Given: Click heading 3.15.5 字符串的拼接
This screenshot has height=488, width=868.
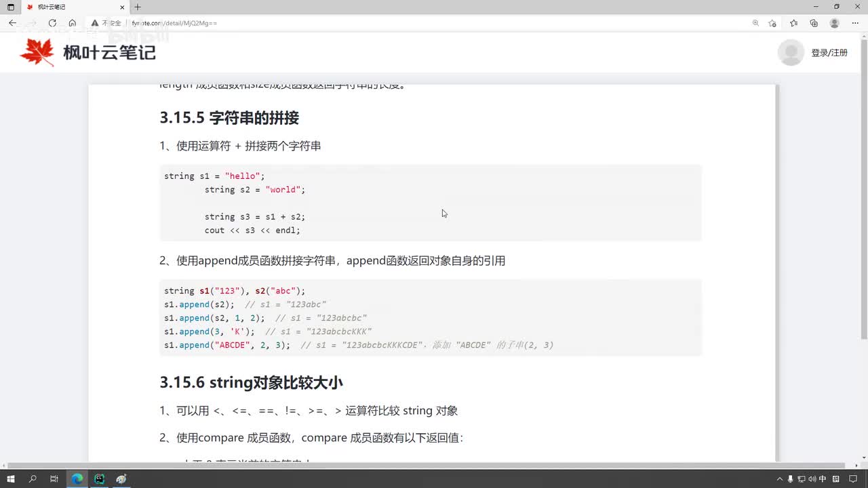Looking at the screenshot, I should tap(229, 118).
